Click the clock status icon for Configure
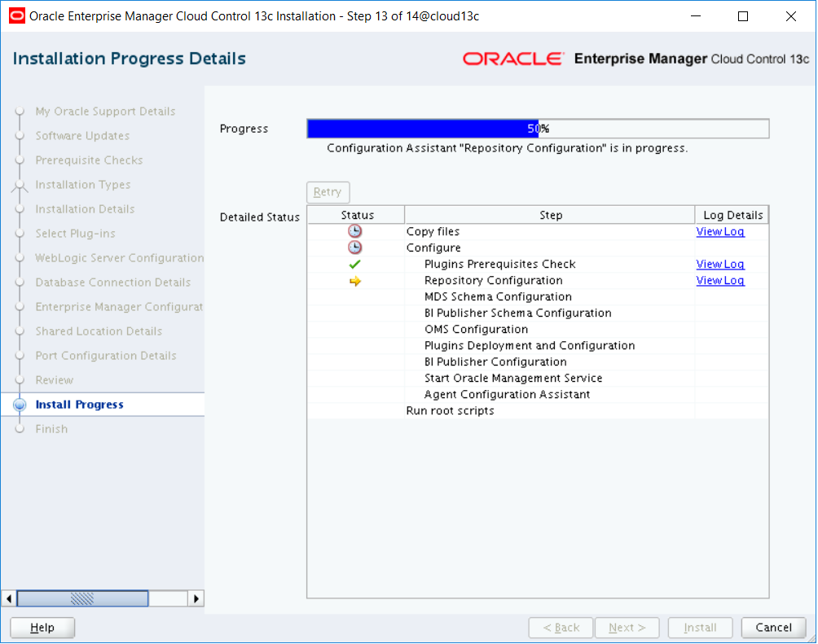Image resolution: width=818 pixels, height=644 pixels. point(354,248)
